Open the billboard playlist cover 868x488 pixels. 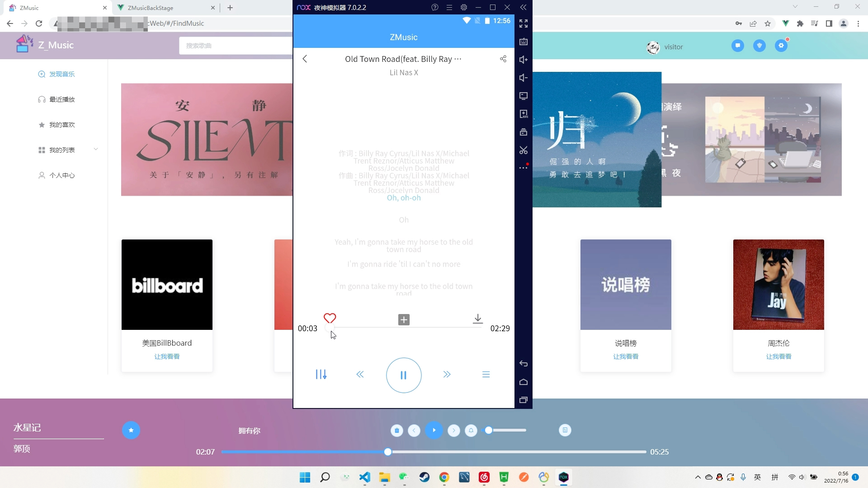(x=167, y=285)
